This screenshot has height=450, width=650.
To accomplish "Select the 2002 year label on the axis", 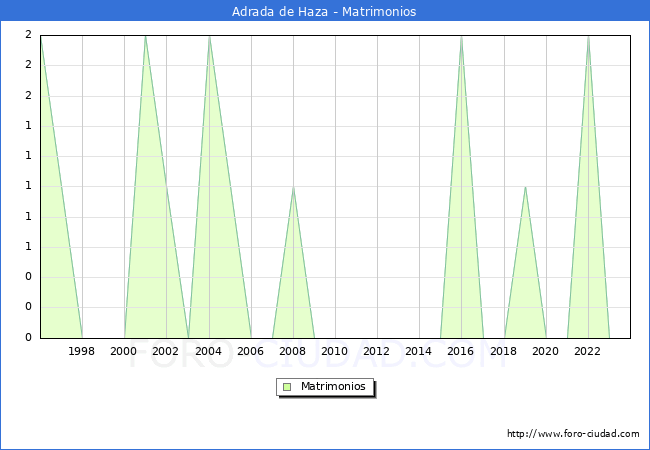I will (x=166, y=351).
